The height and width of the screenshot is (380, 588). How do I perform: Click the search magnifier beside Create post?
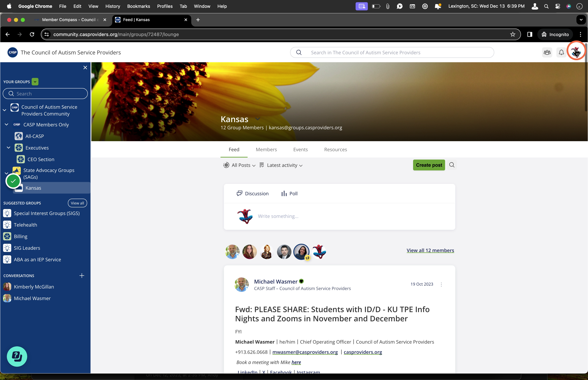tap(452, 165)
